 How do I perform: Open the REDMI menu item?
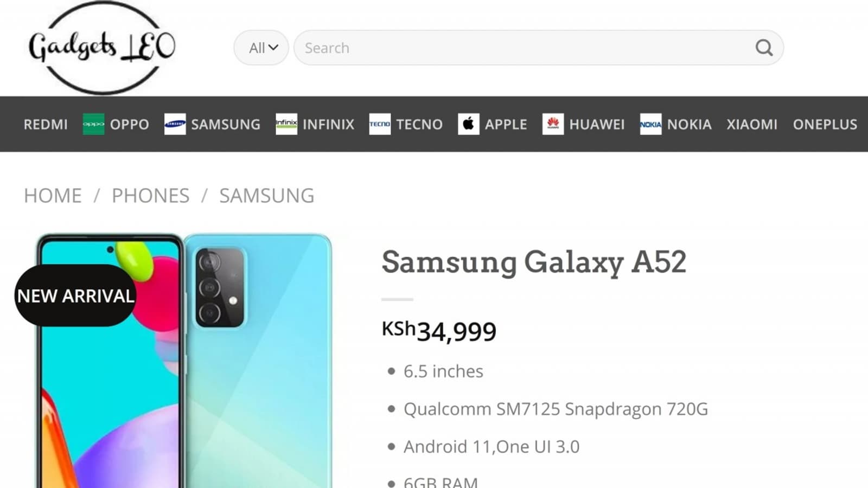click(46, 124)
